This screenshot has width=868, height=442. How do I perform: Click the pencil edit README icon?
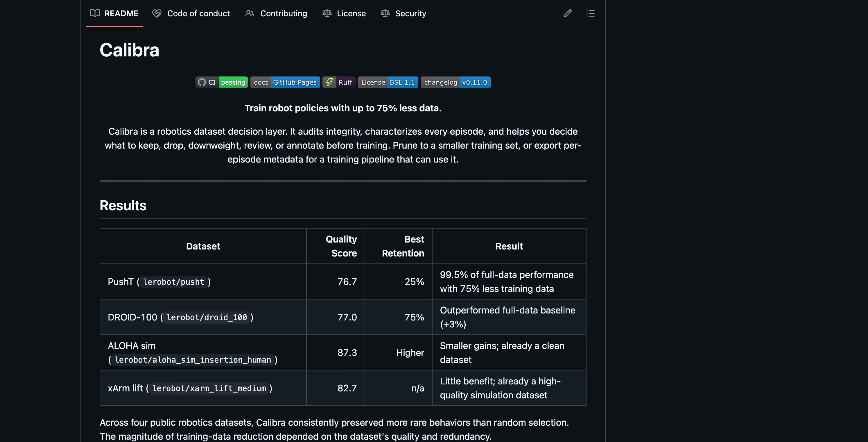click(568, 13)
